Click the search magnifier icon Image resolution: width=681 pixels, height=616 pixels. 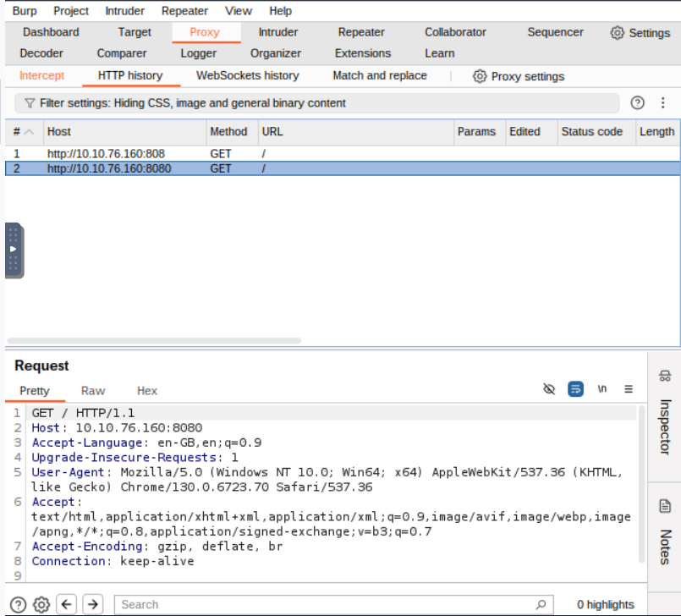(x=541, y=604)
